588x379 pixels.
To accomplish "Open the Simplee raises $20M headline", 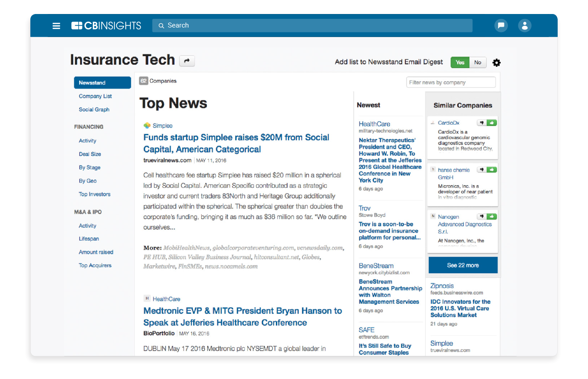I will tap(236, 143).
